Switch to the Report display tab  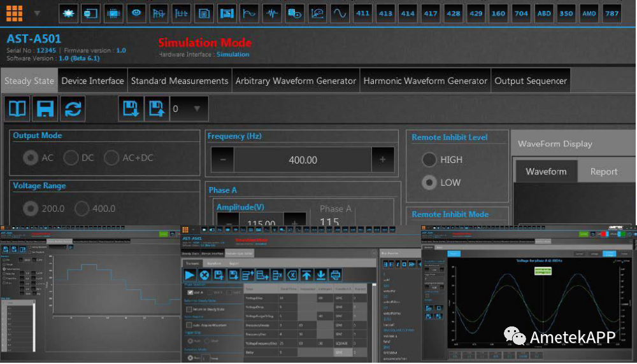click(604, 171)
